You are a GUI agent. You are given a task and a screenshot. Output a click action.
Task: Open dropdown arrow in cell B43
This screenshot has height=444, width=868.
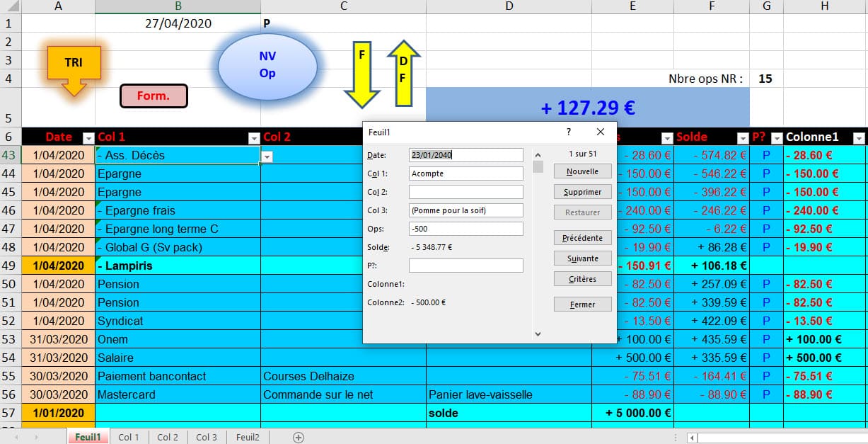coord(267,156)
